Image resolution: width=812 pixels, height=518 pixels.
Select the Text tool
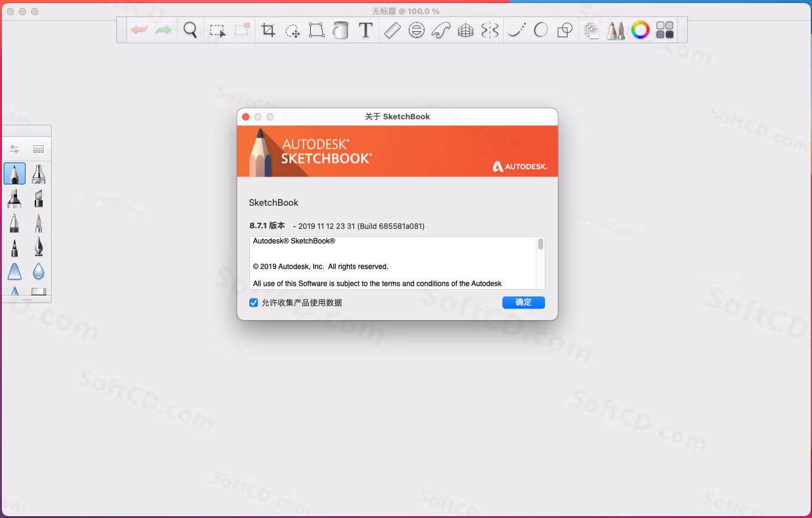click(x=366, y=30)
